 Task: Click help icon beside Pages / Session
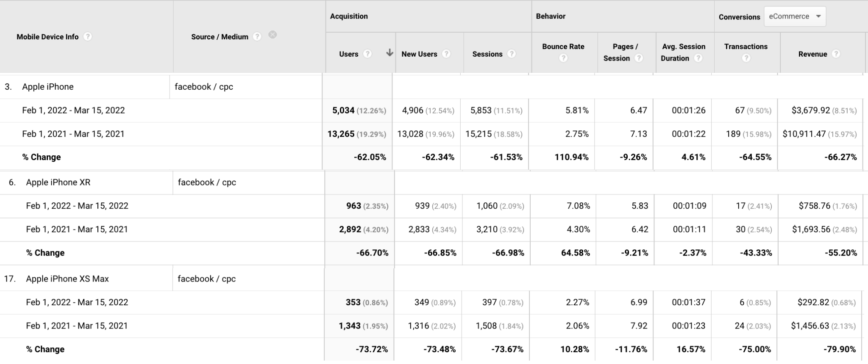click(x=639, y=58)
